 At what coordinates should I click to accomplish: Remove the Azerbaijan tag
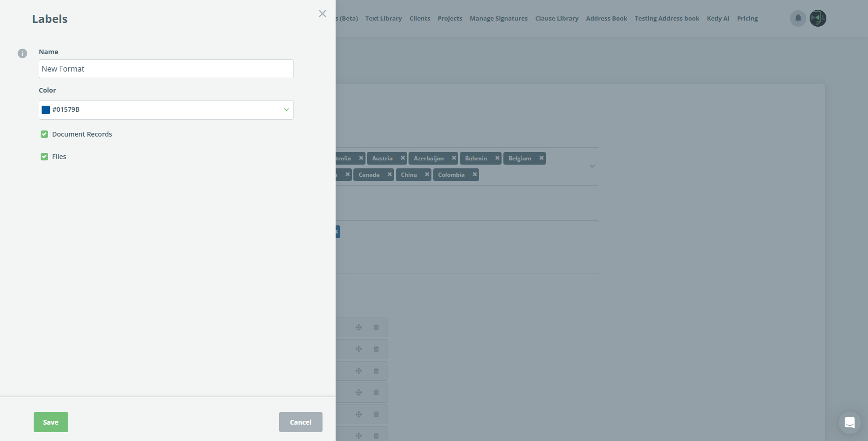(454, 158)
